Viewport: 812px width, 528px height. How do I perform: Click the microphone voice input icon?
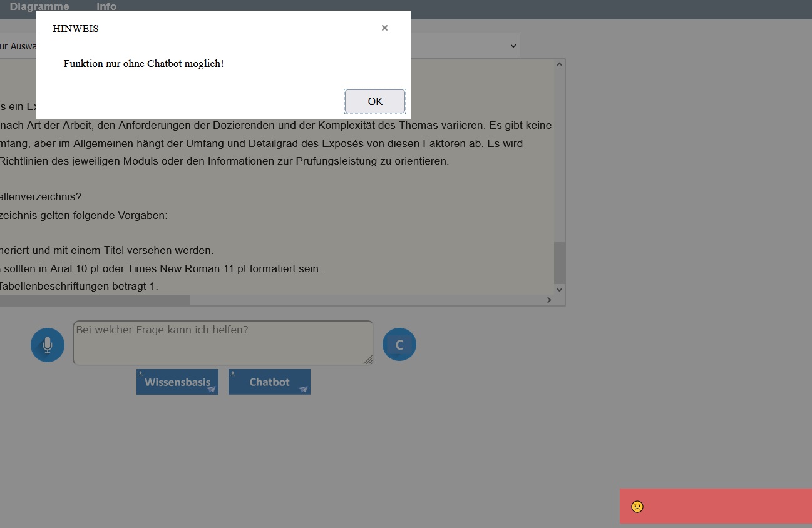48,345
